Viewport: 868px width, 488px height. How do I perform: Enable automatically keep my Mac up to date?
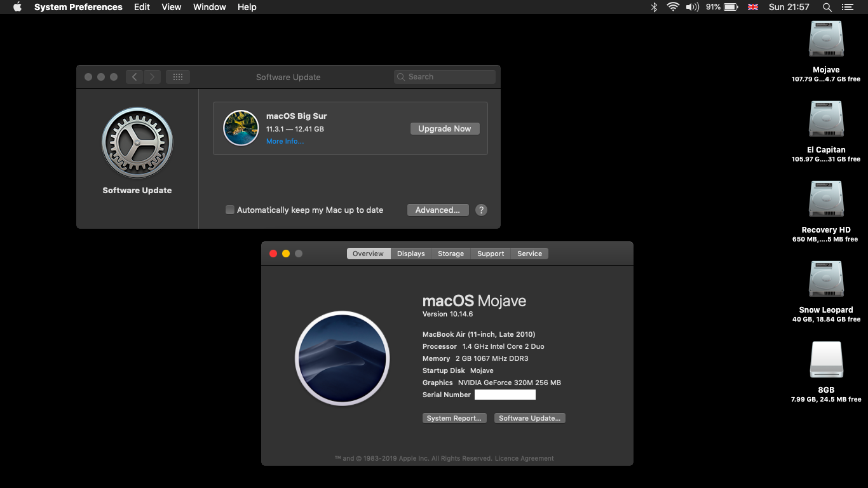pyautogui.click(x=230, y=210)
